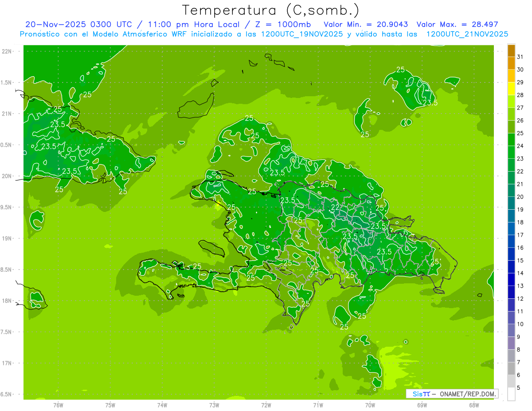Click the color scale label "29"
The width and height of the screenshot is (532, 411).
(520, 82)
